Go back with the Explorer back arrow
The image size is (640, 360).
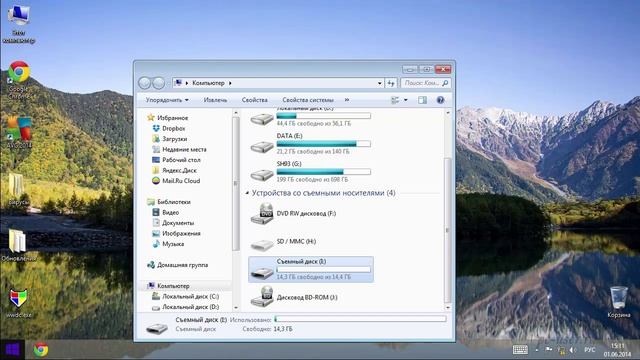click(x=144, y=83)
